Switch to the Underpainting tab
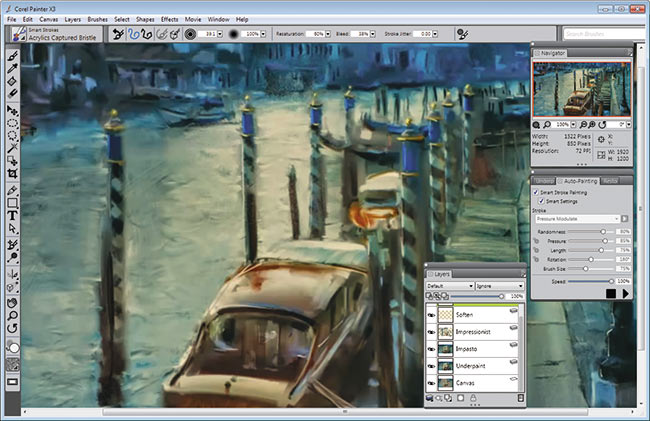 click(543, 181)
